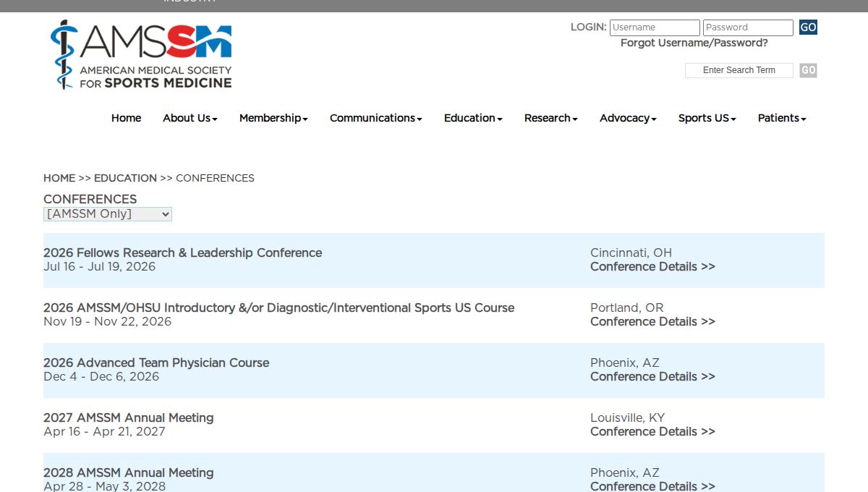Click the Enter Search Term box

click(739, 70)
